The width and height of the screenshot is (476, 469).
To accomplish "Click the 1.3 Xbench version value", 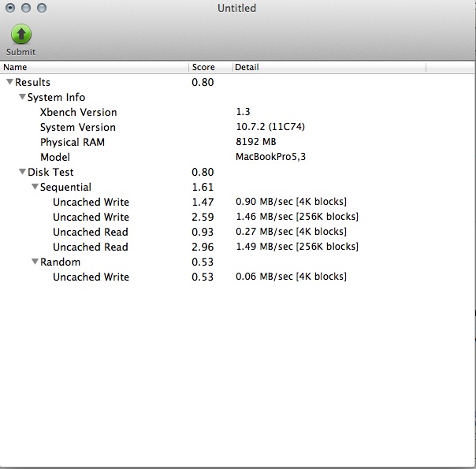I will [243, 112].
